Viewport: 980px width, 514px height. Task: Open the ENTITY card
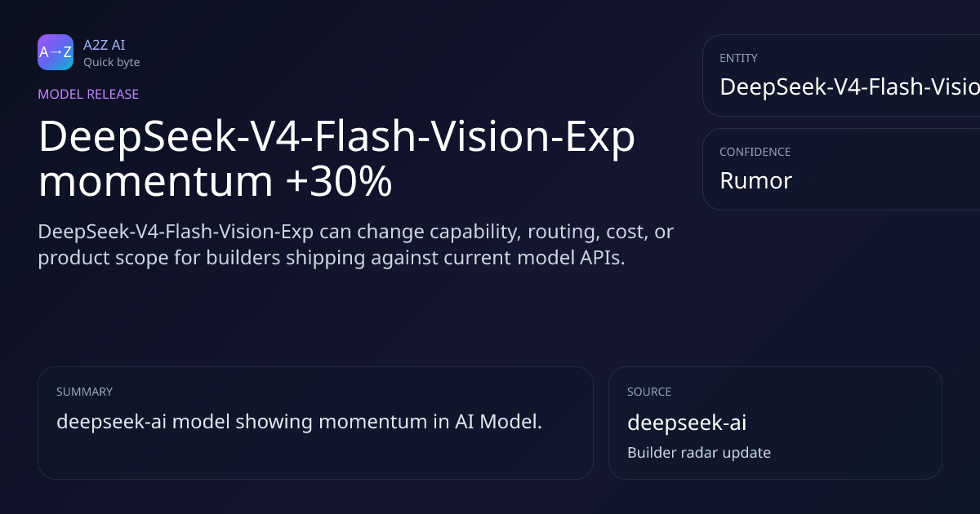click(841, 75)
